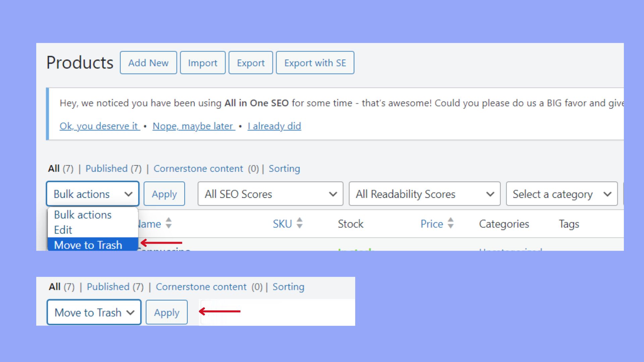This screenshot has width=644, height=362.
Task: Select Edit from the bulk actions menu
Action: [x=63, y=230]
